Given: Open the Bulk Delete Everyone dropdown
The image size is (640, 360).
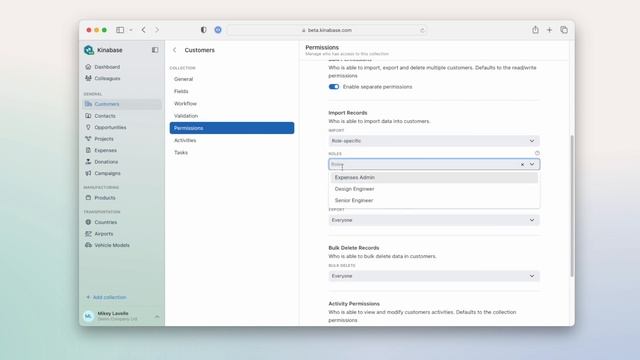Looking at the screenshot, I should pos(434,276).
